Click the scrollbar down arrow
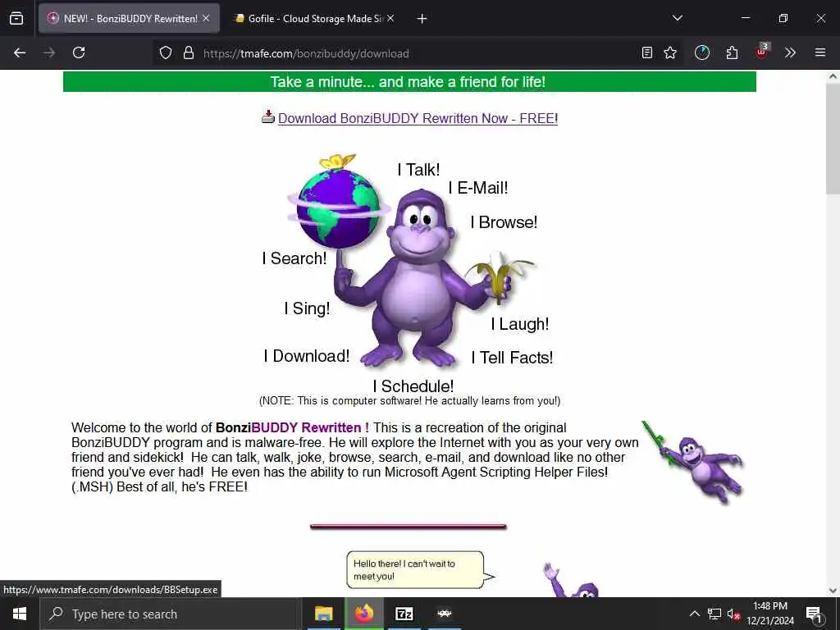This screenshot has width=840, height=630. pyautogui.click(x=833, y=591)
